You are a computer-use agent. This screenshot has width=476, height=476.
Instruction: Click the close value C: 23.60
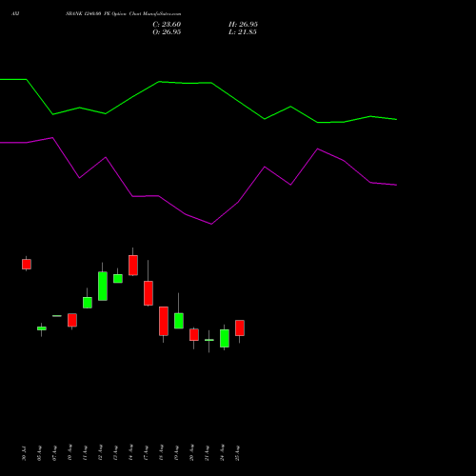tap(167, 25)
